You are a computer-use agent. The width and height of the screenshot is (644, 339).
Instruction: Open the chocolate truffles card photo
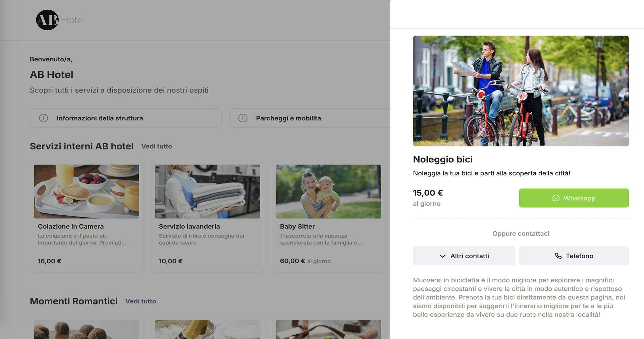(x=87, y=329)
